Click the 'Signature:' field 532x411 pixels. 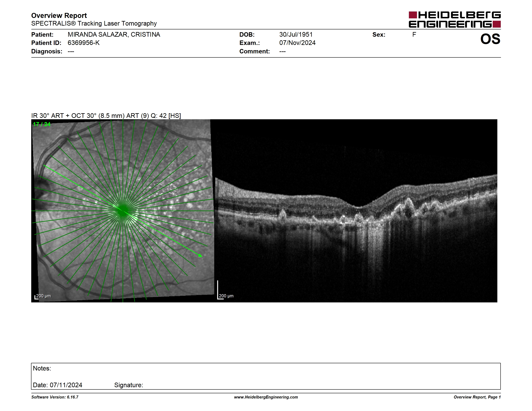point(129,385)
